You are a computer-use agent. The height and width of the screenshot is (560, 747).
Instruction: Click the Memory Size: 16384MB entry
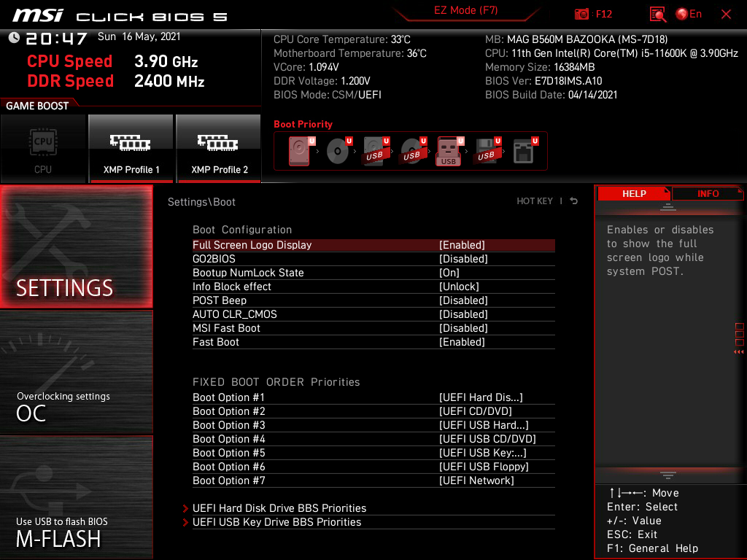pyautogui.click(x=540, y=67)
